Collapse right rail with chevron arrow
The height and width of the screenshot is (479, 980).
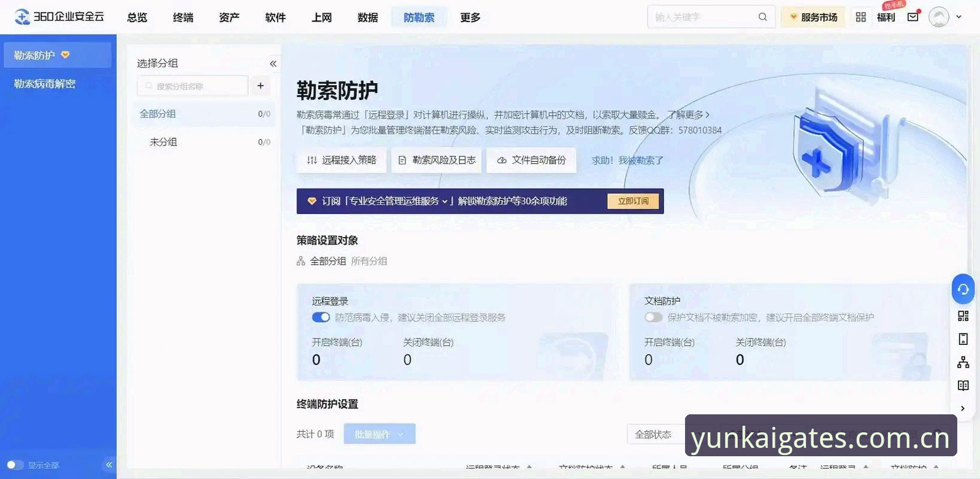[963, 408]
